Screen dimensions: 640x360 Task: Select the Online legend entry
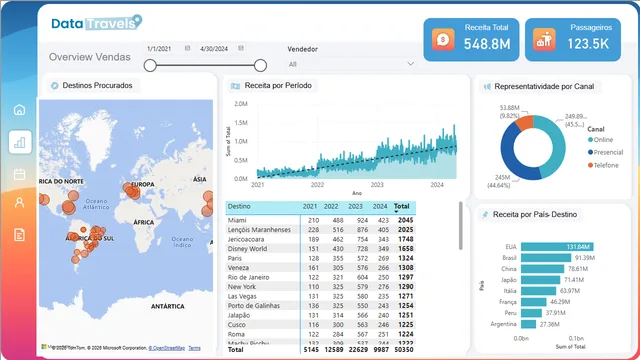point(600,140)
